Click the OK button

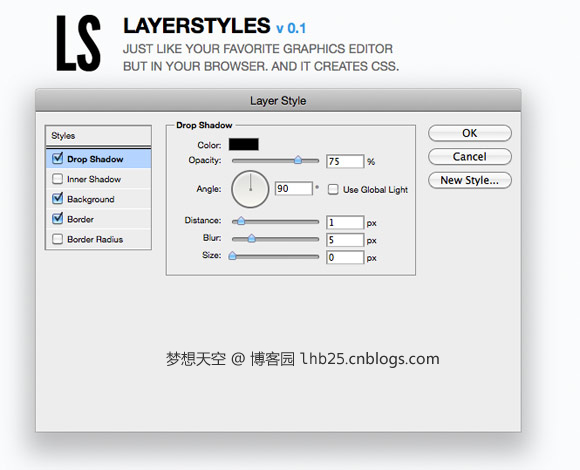pos(470,133)
